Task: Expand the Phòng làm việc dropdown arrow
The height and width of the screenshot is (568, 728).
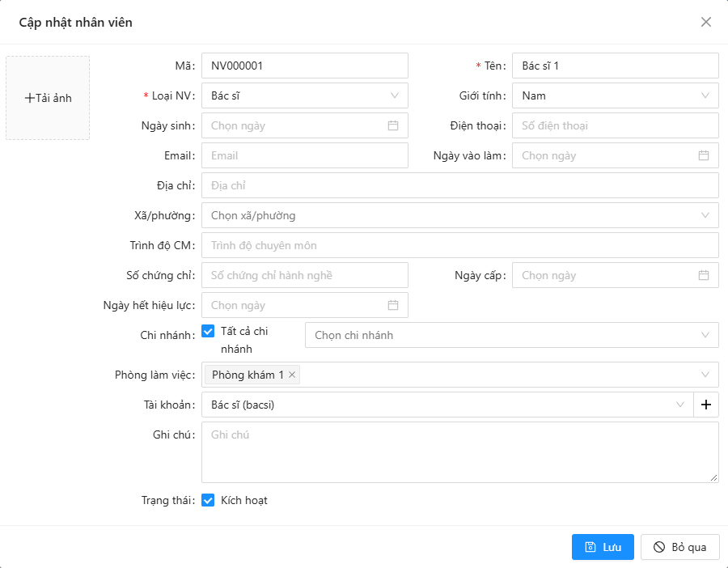Action: coord(705,375)
